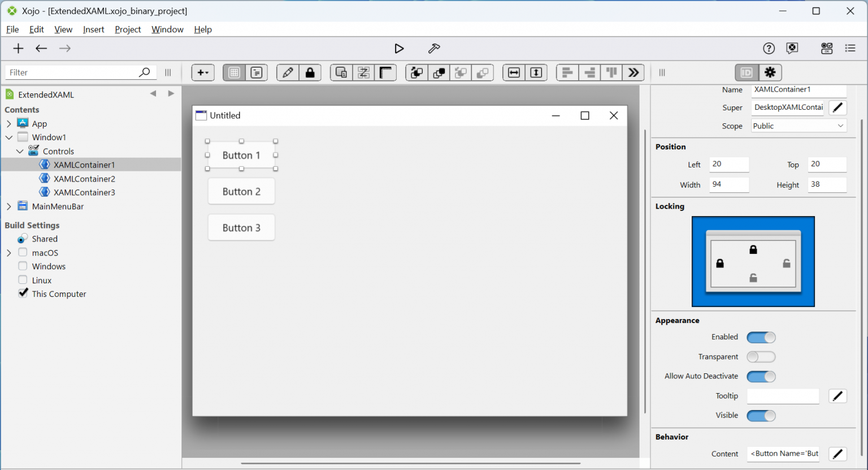
Task: Select the pencil edit mode icon
Action: 287,72
